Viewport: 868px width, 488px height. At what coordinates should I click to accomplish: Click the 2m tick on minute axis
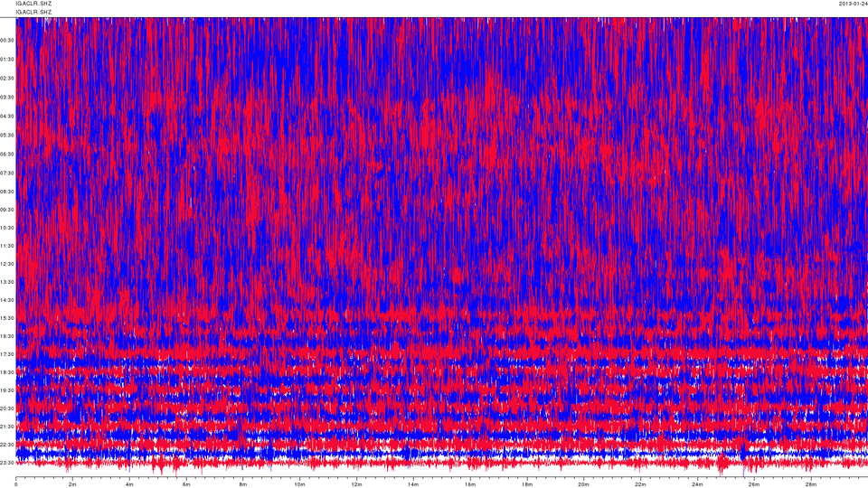72,484
